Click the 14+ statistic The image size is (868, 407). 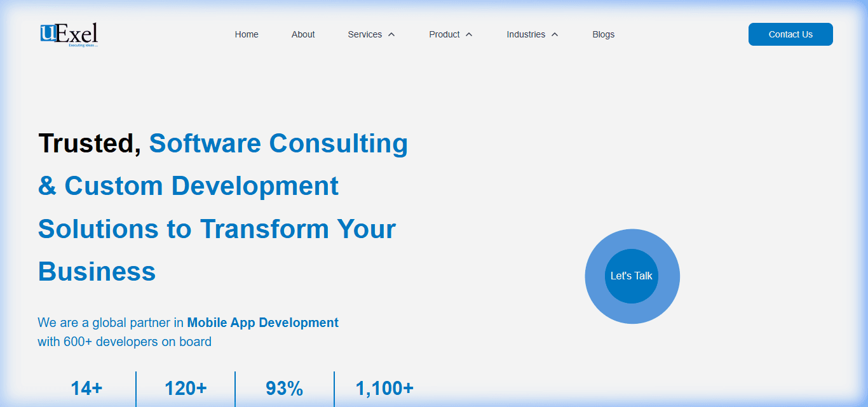pos(86,388)
